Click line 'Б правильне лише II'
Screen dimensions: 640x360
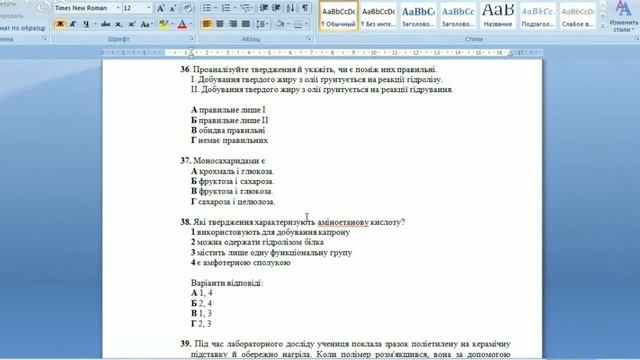[229, 120]
